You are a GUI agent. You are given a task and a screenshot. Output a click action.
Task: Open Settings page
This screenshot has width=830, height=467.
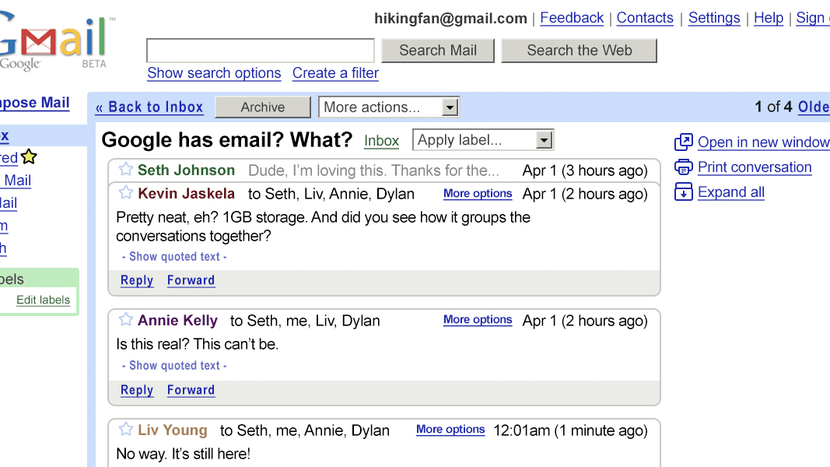pyautogui.click(x=714, y=18)
